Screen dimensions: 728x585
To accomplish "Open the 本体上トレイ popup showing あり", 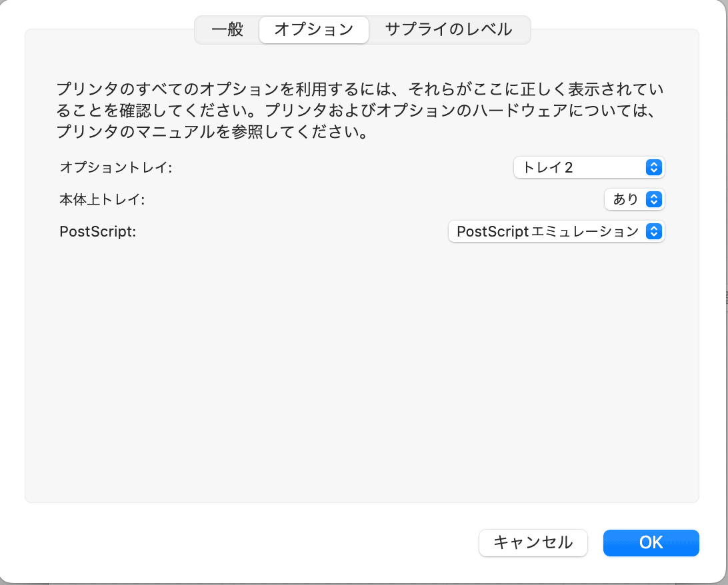I will (x=633, y=199).
